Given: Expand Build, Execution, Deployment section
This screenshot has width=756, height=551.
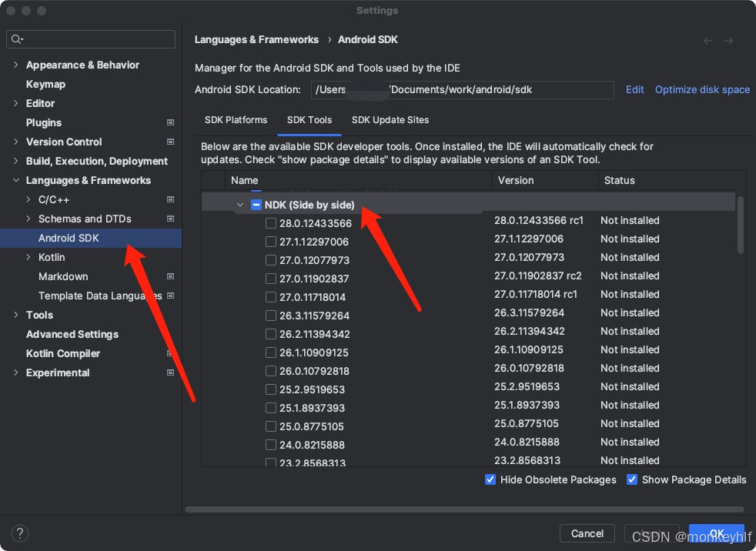Looking at the screenshot, I should pyautogui.click(x=16, y=161).
